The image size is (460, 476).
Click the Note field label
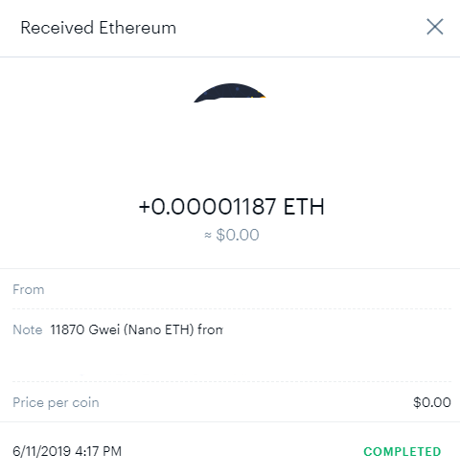click(x=28, y=329)
